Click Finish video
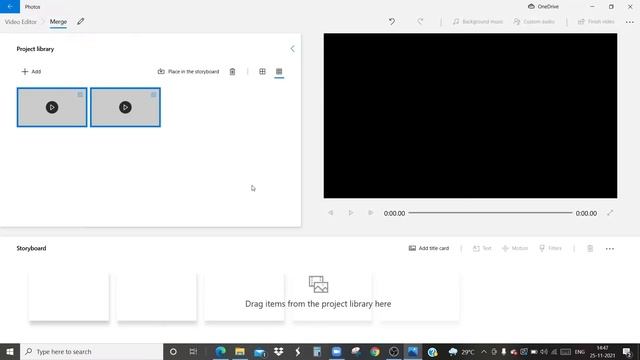The width and height of the screenshot is (640, 360). click(596, 22)
